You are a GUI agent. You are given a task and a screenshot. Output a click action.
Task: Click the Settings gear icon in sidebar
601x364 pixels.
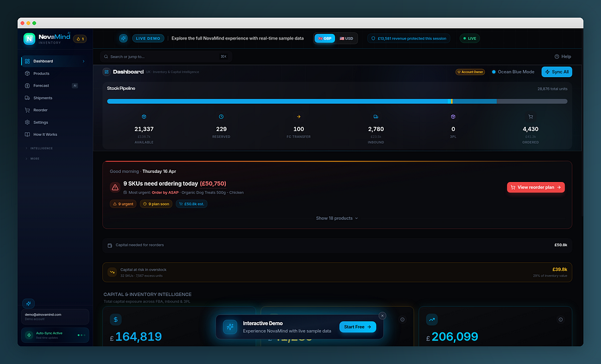click(x=27, y=123)
